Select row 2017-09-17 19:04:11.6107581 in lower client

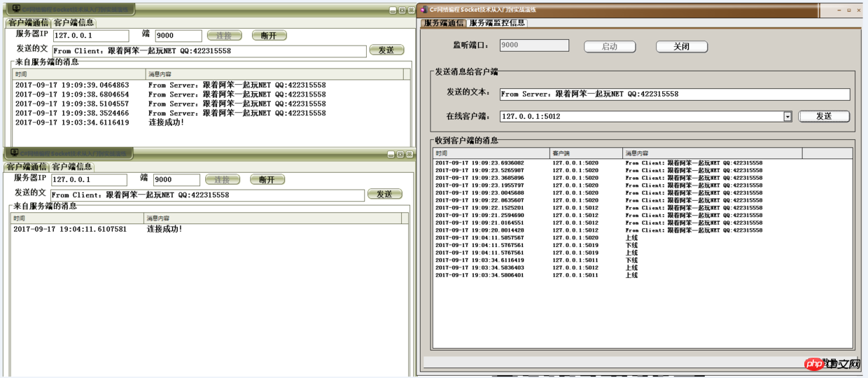point(206,229)
